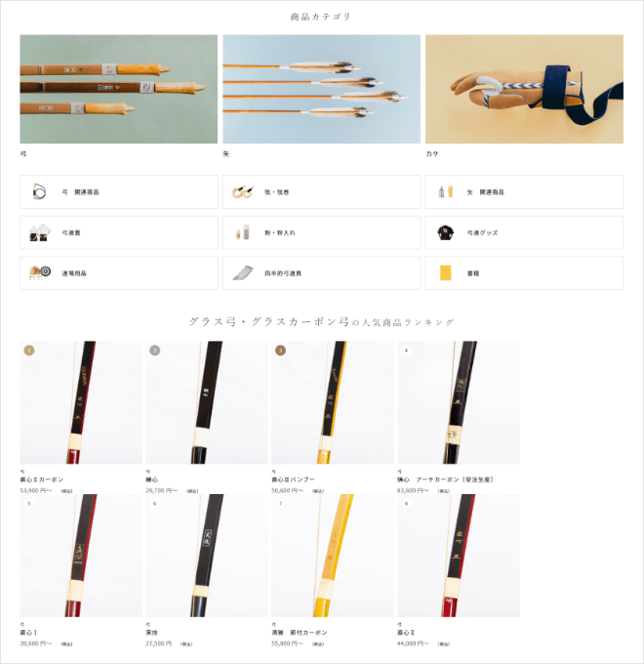Click the rank 1 gold badge

point(28,351)
